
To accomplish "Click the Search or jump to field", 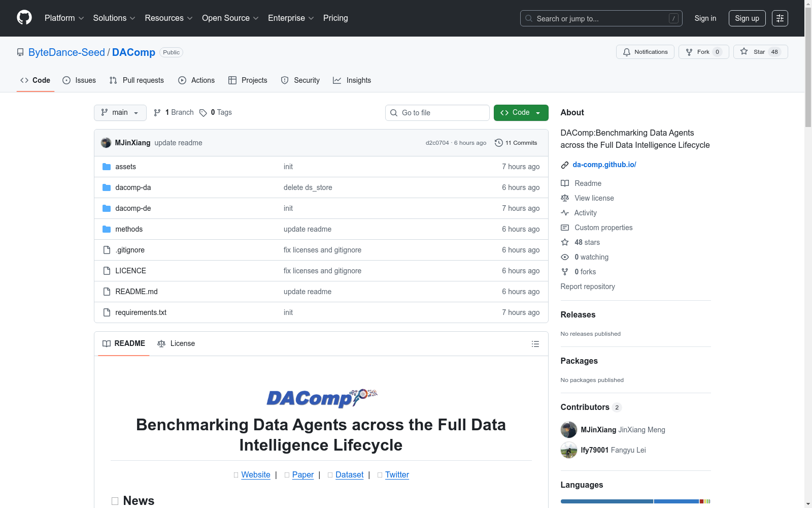I will pos(601,18).
